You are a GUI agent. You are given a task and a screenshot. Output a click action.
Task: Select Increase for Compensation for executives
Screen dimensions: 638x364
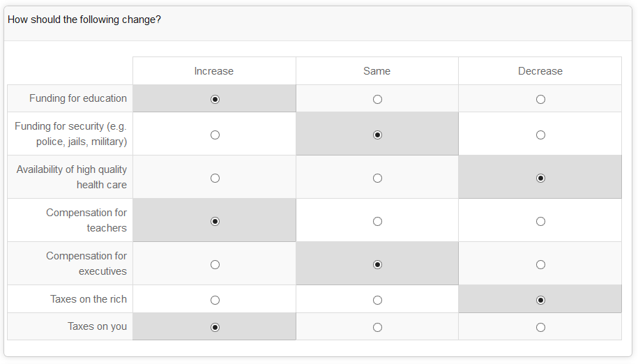[215, 264]
